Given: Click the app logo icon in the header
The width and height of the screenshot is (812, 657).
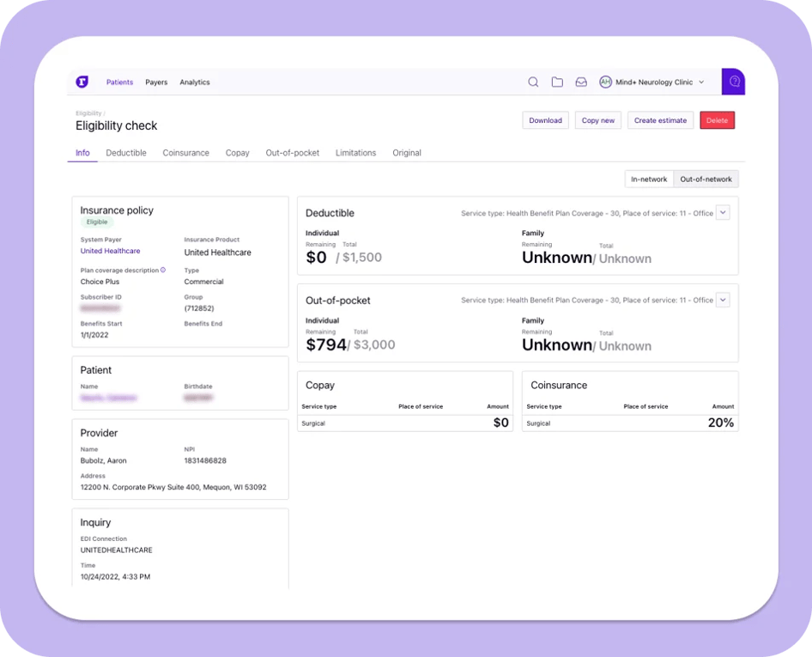Looking at the screenshot, I should click(82, 82).
